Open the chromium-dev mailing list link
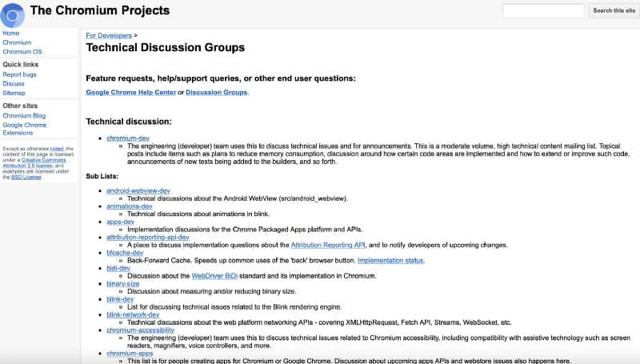This screenshot has width=640, height=364. coord(129,138)
